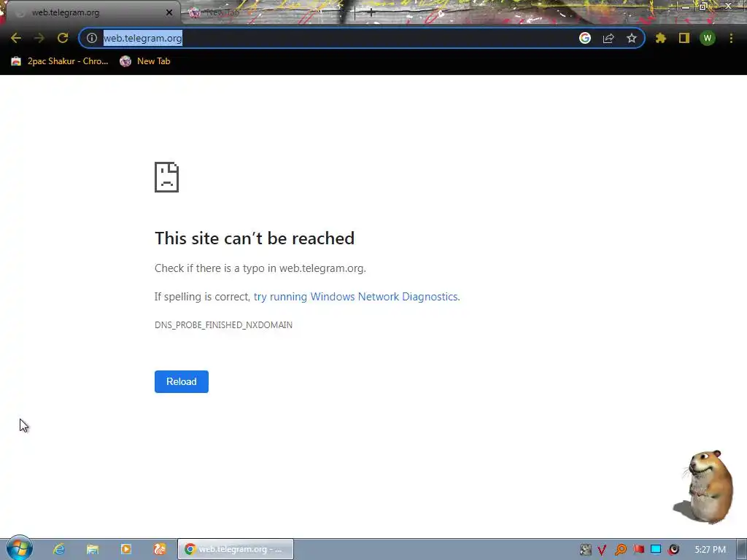Open Google search icon in address bar

[584, 38]
